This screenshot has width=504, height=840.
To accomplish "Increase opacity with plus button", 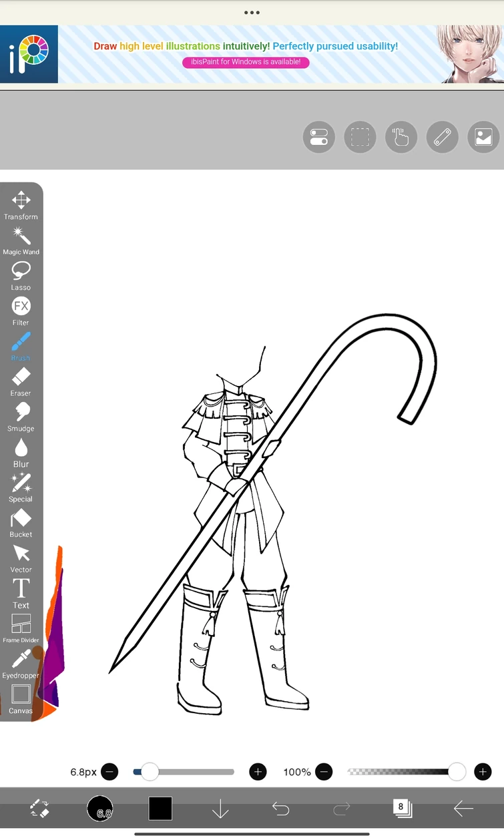I will 483,772.
